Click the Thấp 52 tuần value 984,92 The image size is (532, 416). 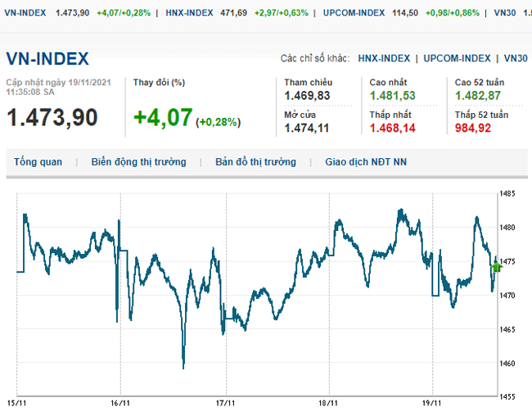pyautogui.click(x=473, y=128)
